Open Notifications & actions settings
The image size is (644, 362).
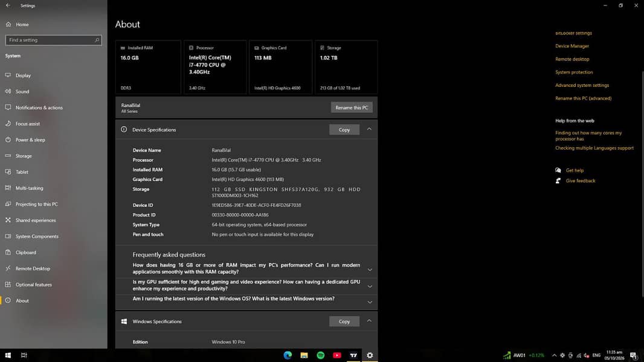(39, 107)
